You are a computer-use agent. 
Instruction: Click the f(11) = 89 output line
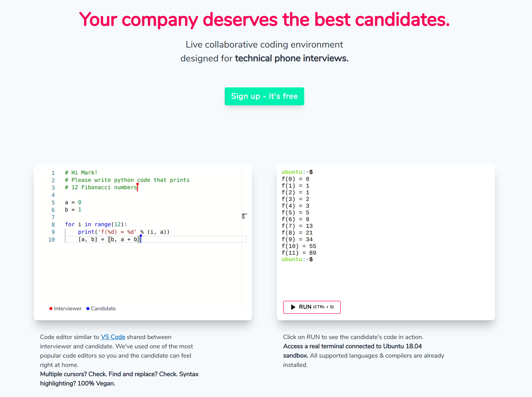click(x=299, y=253)
